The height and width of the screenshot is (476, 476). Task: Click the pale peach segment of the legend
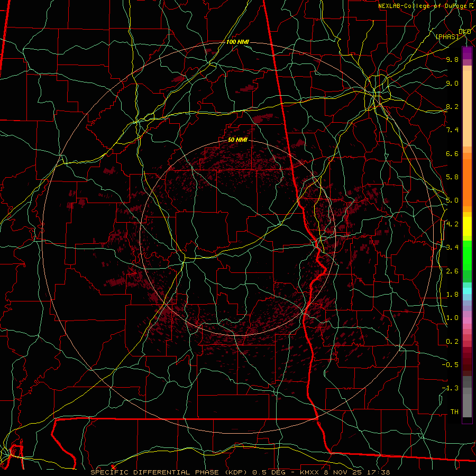coord(467,109)
